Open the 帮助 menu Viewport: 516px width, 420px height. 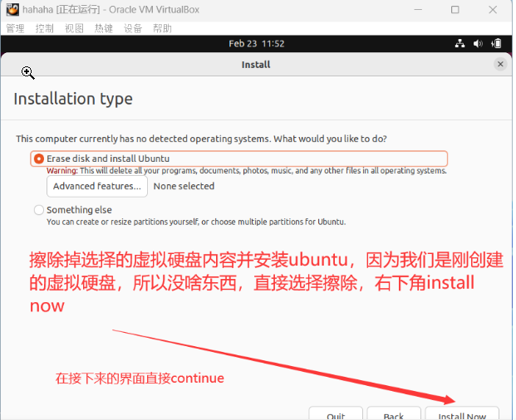[163, 28]
